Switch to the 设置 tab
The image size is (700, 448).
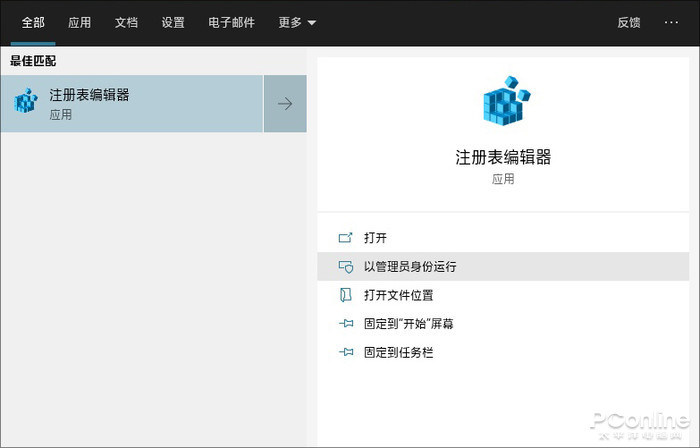coord(173,22)
